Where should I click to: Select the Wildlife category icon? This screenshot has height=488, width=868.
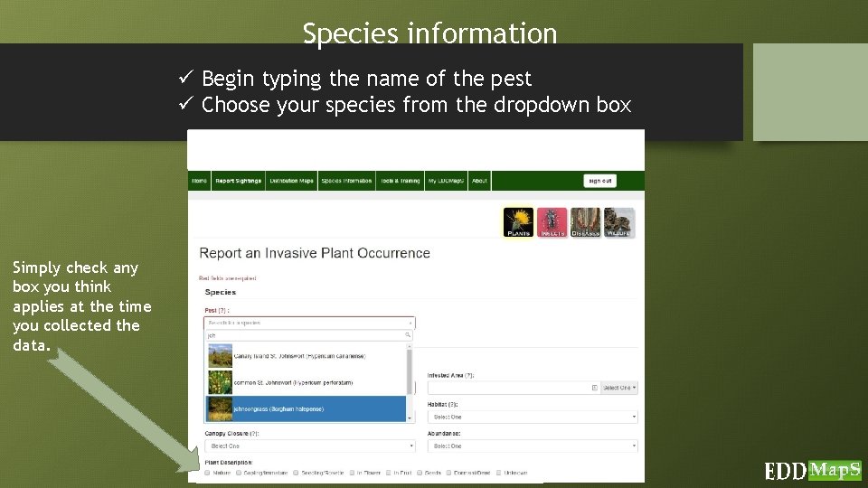618,222
